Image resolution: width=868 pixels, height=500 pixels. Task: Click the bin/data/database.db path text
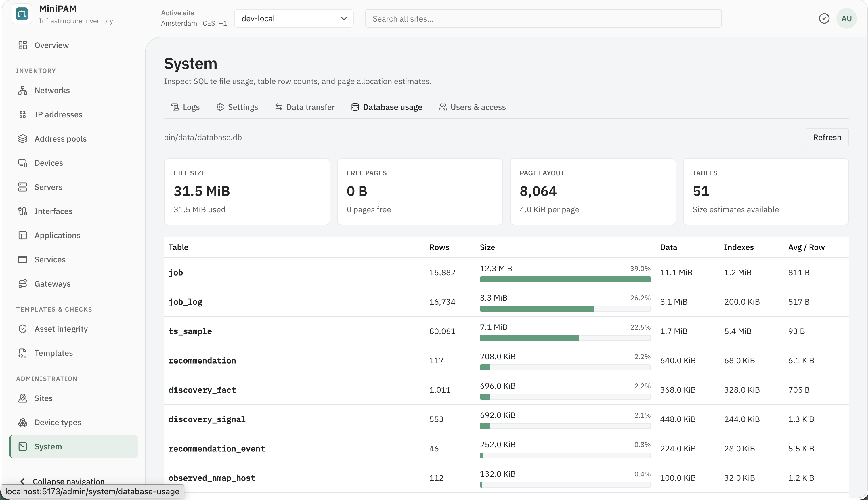(203, 137)
